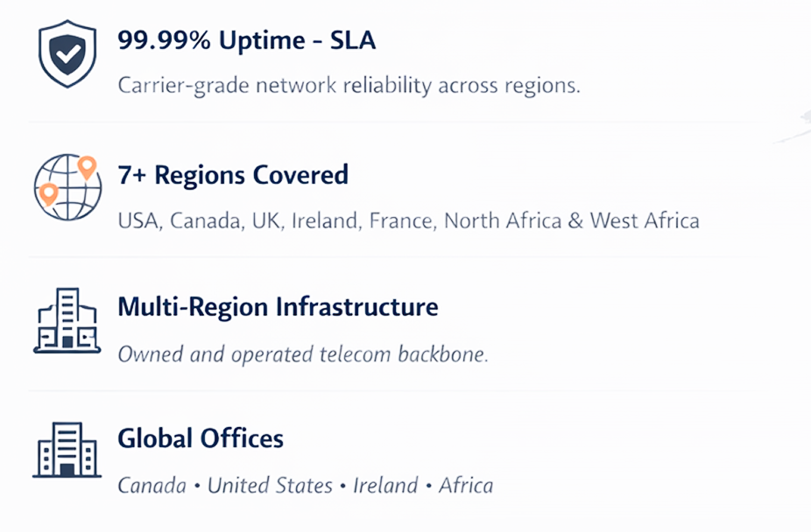
Task: Click the carrier-grade network reliability description
Action: coord(349,87)
